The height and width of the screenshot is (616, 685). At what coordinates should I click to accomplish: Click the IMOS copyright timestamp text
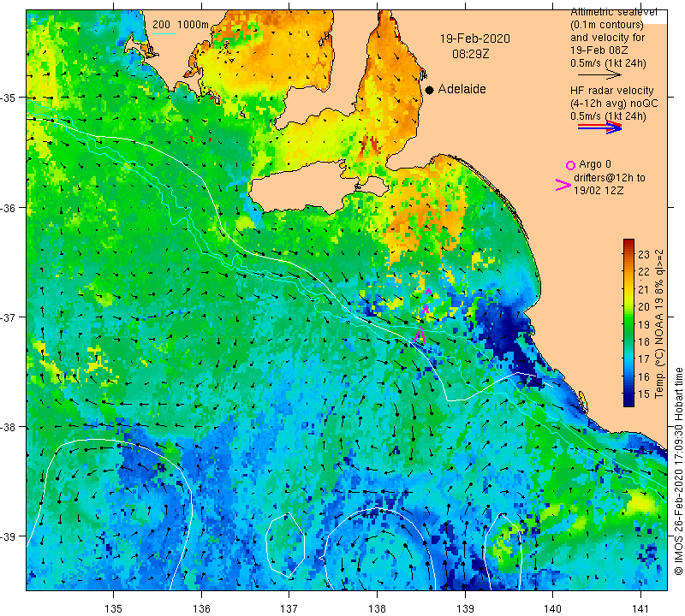[x=678, y=471]
